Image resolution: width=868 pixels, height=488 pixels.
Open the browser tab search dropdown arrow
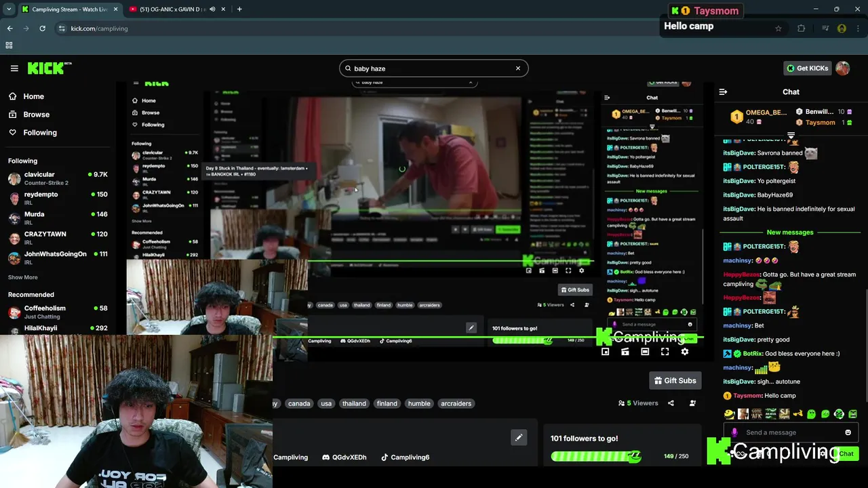(9, 9)
